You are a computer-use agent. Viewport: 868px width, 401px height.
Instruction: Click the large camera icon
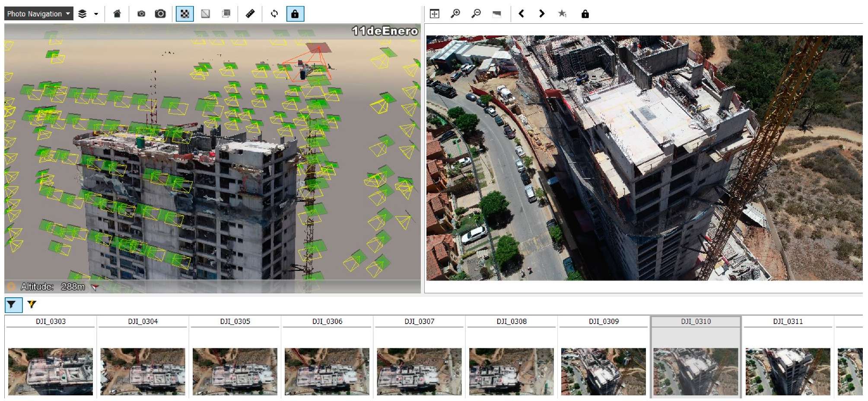pyautogui.click(x=160, y=14)
